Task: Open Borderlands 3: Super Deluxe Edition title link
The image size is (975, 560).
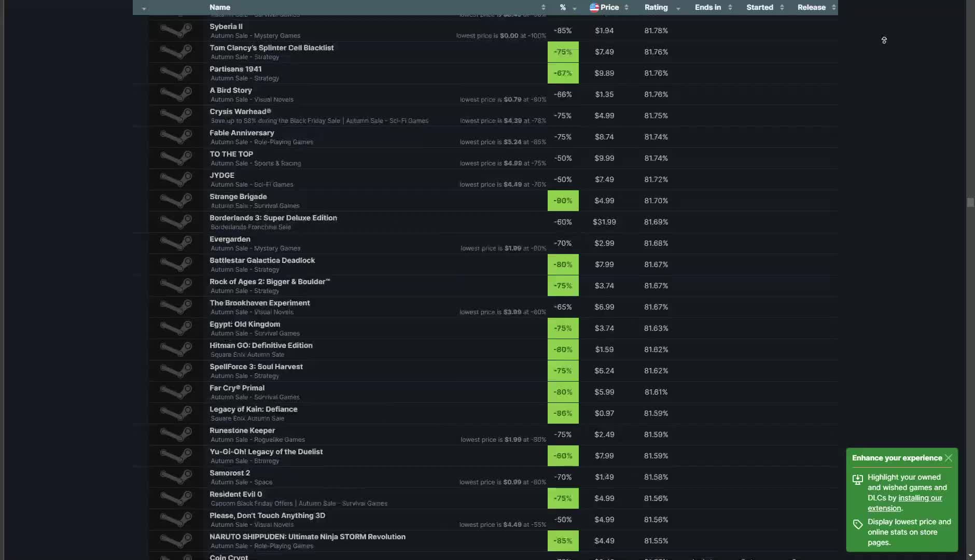Action: tap(273, 218)
